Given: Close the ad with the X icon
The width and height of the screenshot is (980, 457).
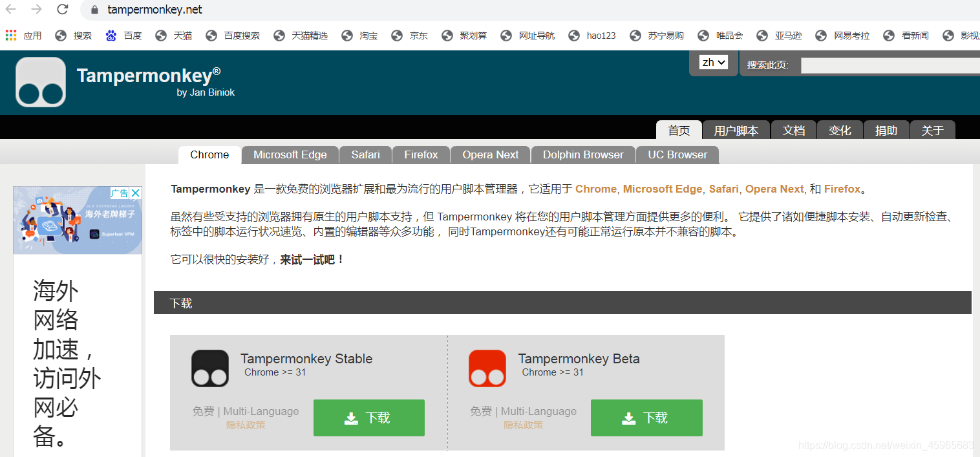Looking at the screenshot, I should pos(136,193).
